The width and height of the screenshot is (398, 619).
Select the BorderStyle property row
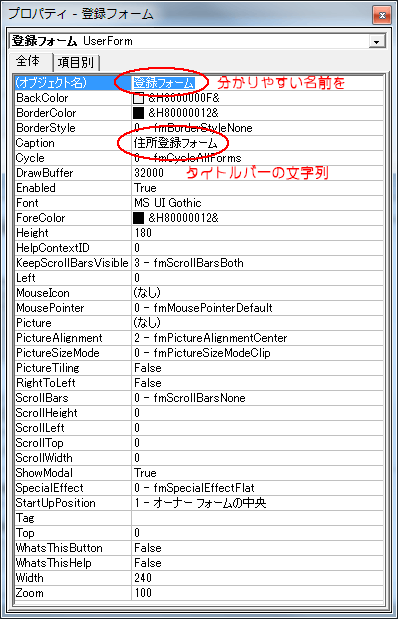199,128
